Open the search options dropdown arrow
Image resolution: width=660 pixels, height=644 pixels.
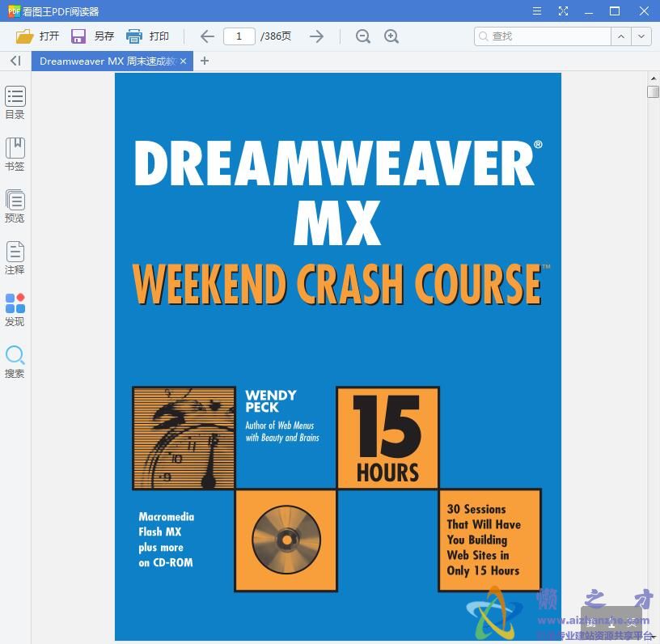(x=641, y=36)
